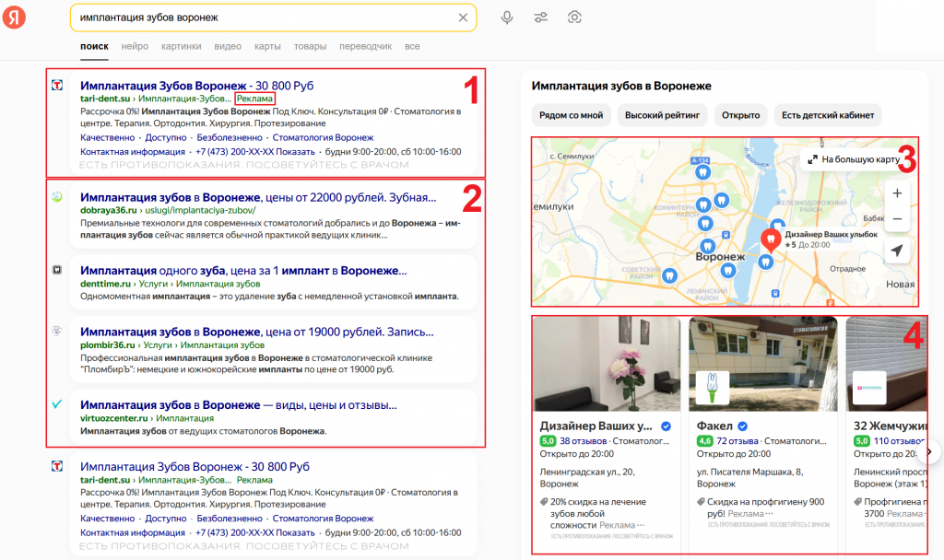The width and height of the screenshot is (944, 560).
Task: Select the поиск tab
Action: coord(95,46)
